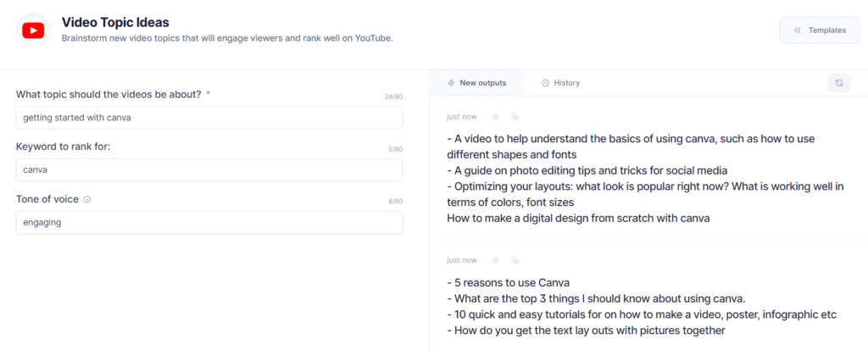Click the 5/80 character counter
868x350 pixels.
tap(395, 149)
